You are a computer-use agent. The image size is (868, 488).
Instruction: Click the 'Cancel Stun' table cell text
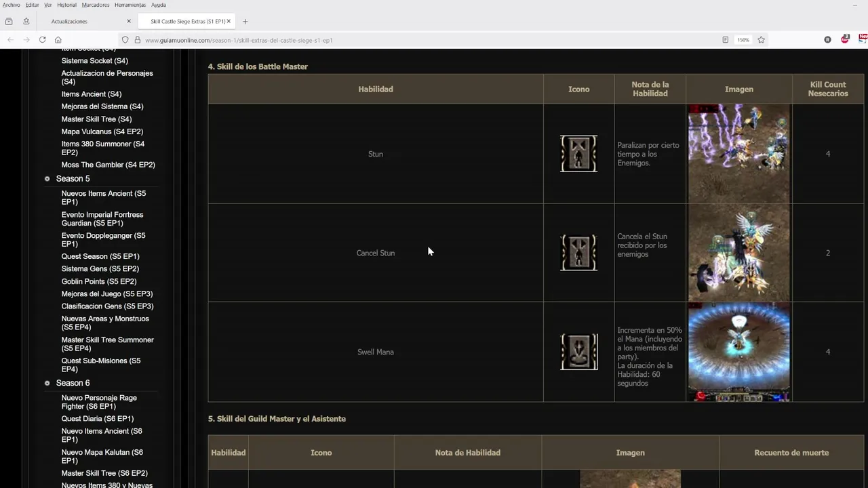(376, 253)
